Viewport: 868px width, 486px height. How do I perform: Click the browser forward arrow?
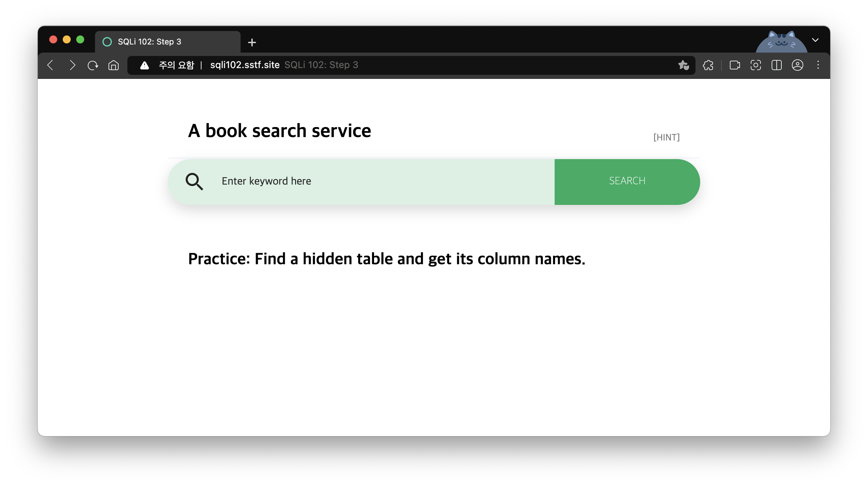click(72, 65)
